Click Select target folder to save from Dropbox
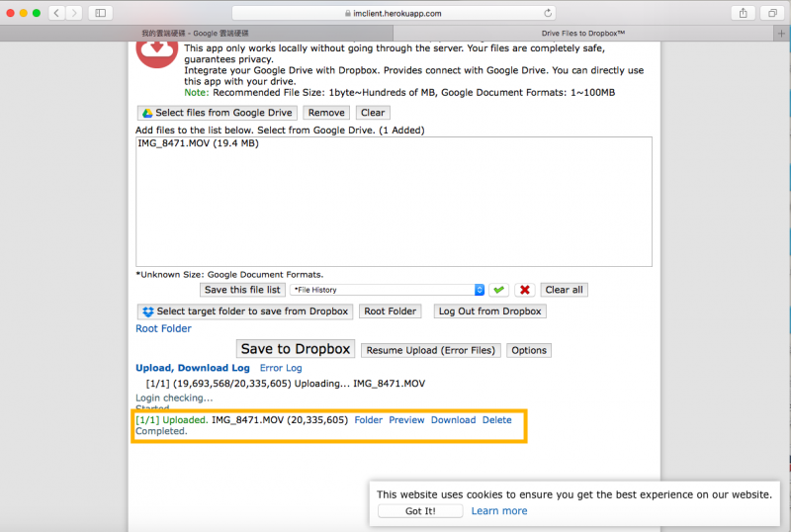 click(245, 311)
